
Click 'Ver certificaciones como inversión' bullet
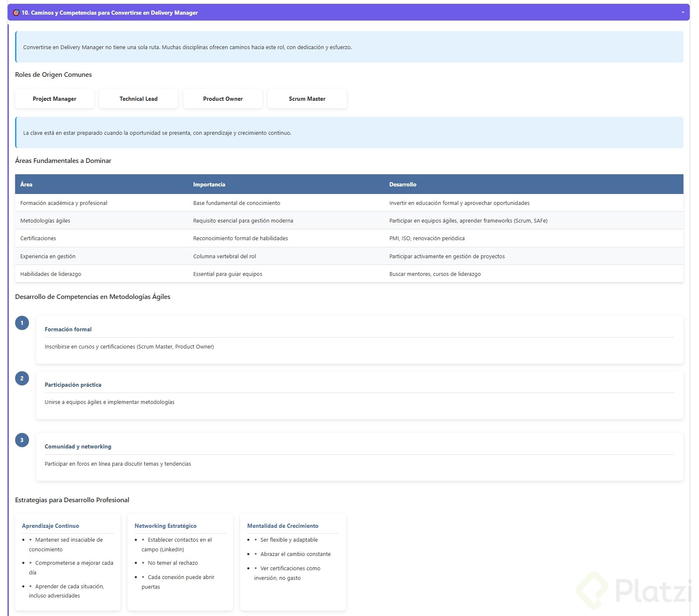point(287,573)
